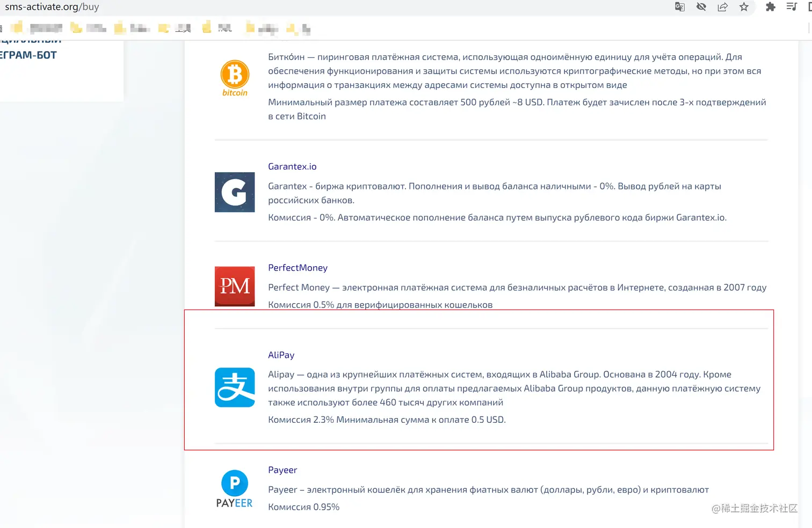812x528 pixels.
Task: Open the share page icon
Action: coord(723,7)
